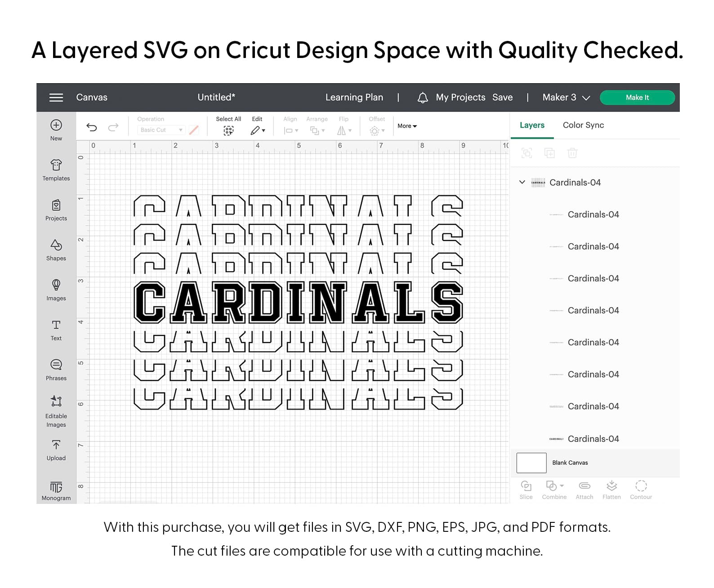Open the Learning Plan link
This screenshot has height=588, width=714.
(x=354, y=98)
